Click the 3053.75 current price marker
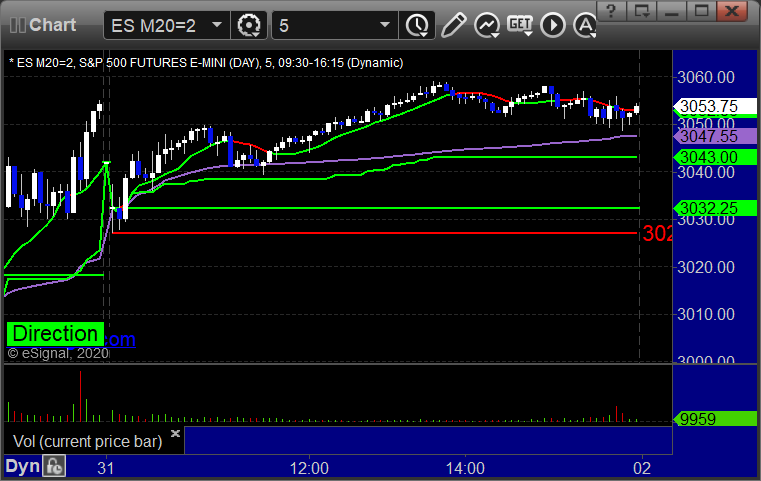The height and width of the screenshot is (481, 761). pos(715,106)
